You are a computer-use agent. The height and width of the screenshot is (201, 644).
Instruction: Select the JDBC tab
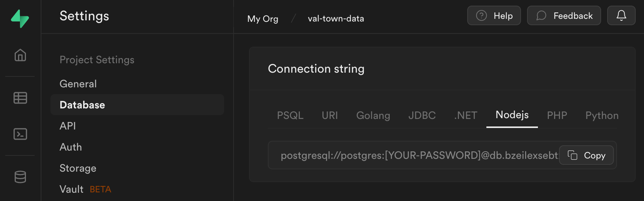pyautogui.click(x=422, y=115)
